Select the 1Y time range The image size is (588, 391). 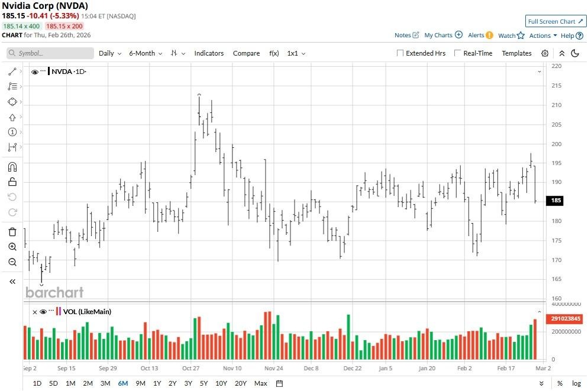[157, 383]
